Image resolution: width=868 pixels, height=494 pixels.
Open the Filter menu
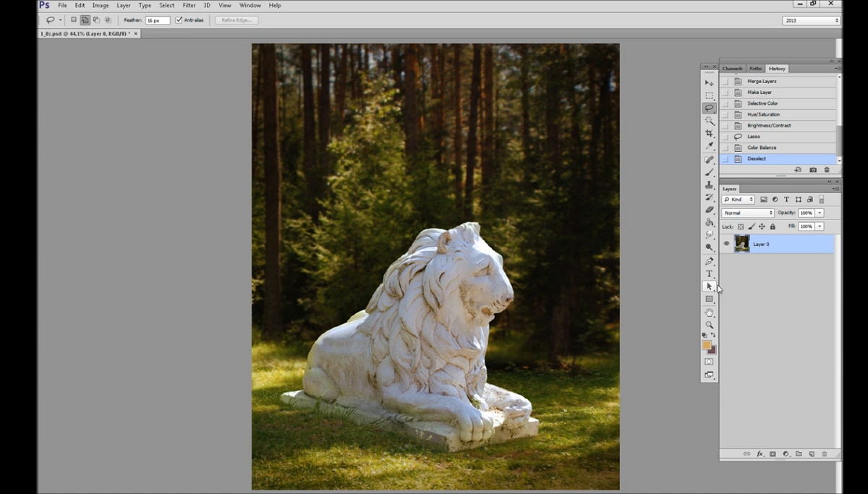pyautogui.click(x=189, y=5)
